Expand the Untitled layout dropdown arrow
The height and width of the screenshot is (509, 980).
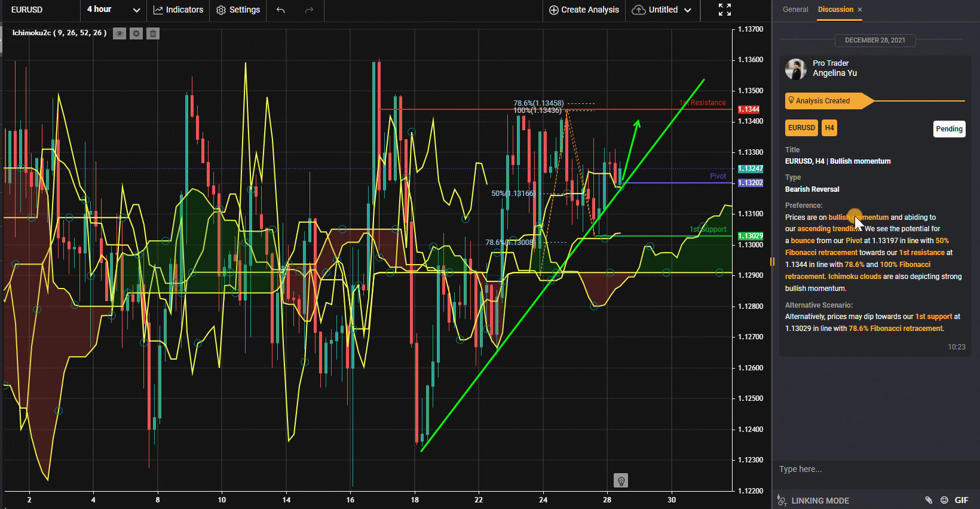pyautogui.click(x=688, y=10)
